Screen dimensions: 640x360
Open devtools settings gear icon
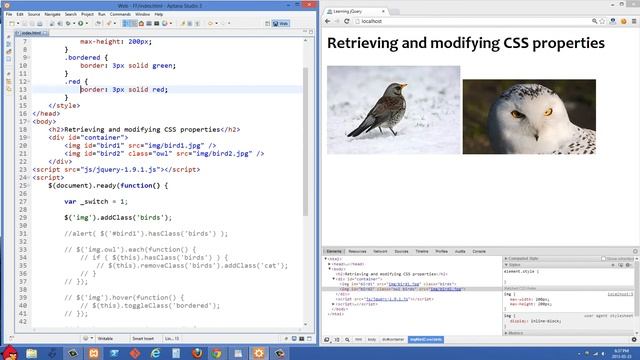(x=634, y=339)
